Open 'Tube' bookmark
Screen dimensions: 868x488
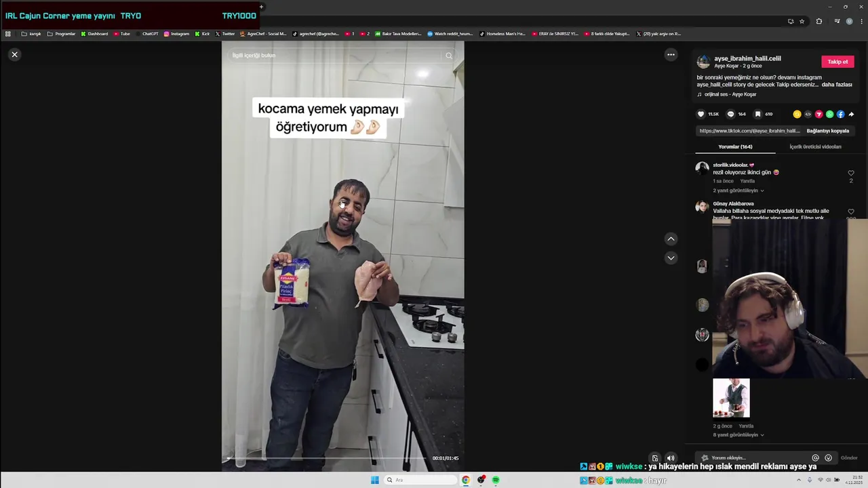tap(121, 34)
